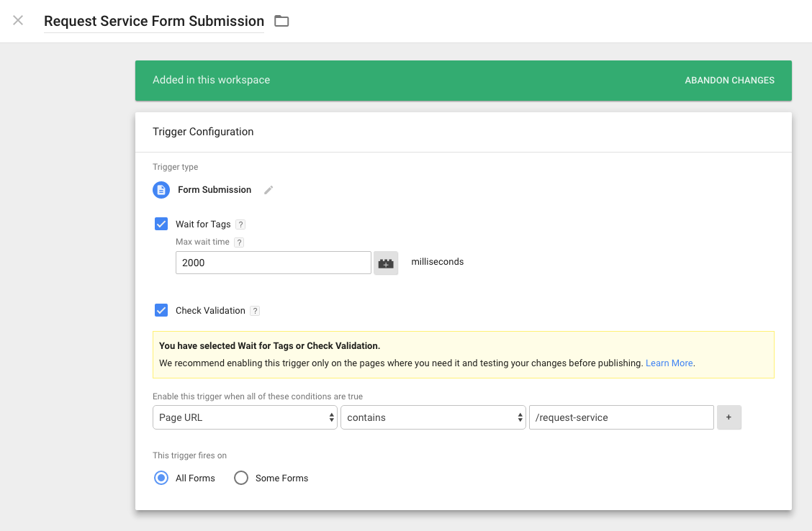Add another trigger condition with the plus button
812x531 pixels.
pos(729,417)
